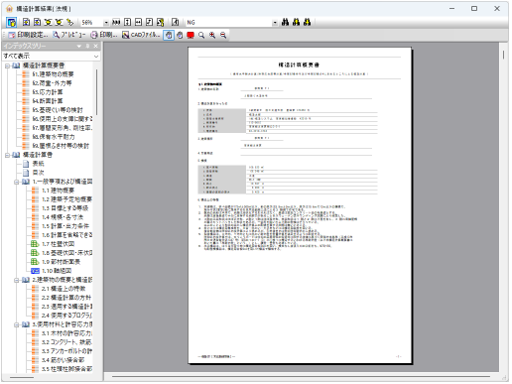Open the NG search text dropdown
This screenshot has height=384, width=512.
coord(275,23)
